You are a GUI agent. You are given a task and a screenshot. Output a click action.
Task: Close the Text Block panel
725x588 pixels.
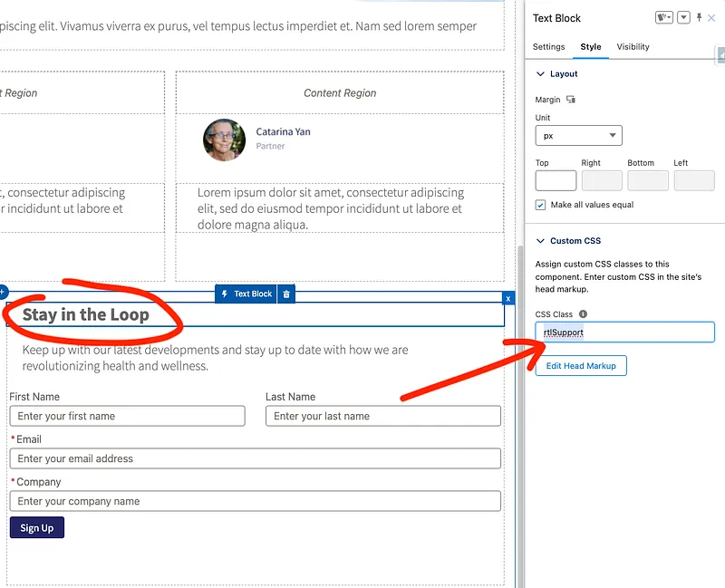711,18
